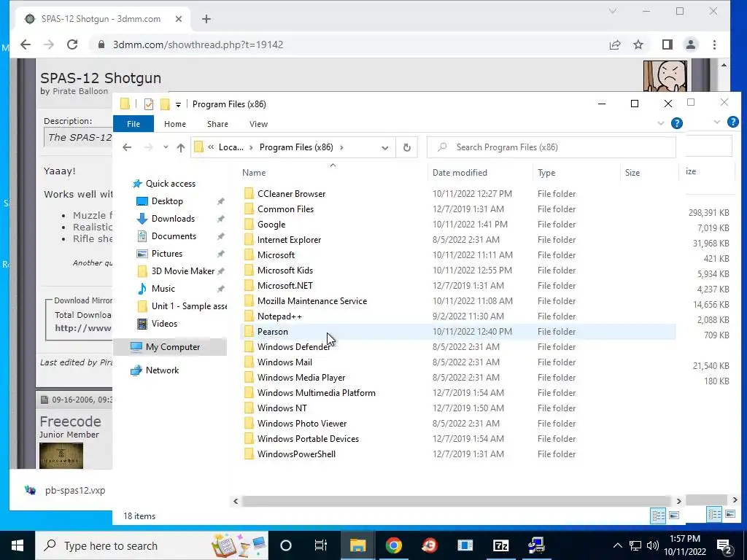The image size is (747, 560).
Task: Bookmark this page with the star icon
Action: [x=638, y=44]
